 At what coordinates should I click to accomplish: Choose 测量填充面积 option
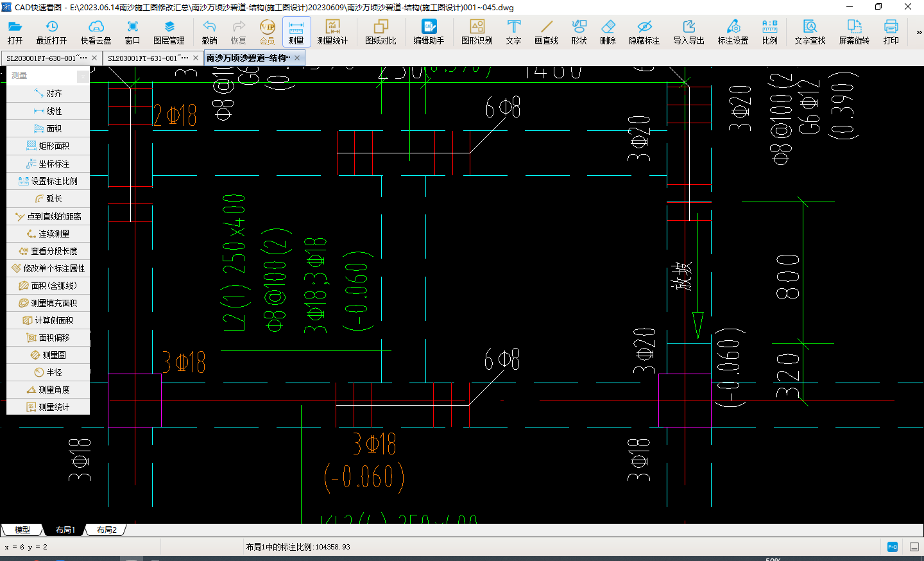(x=48, y=303)
